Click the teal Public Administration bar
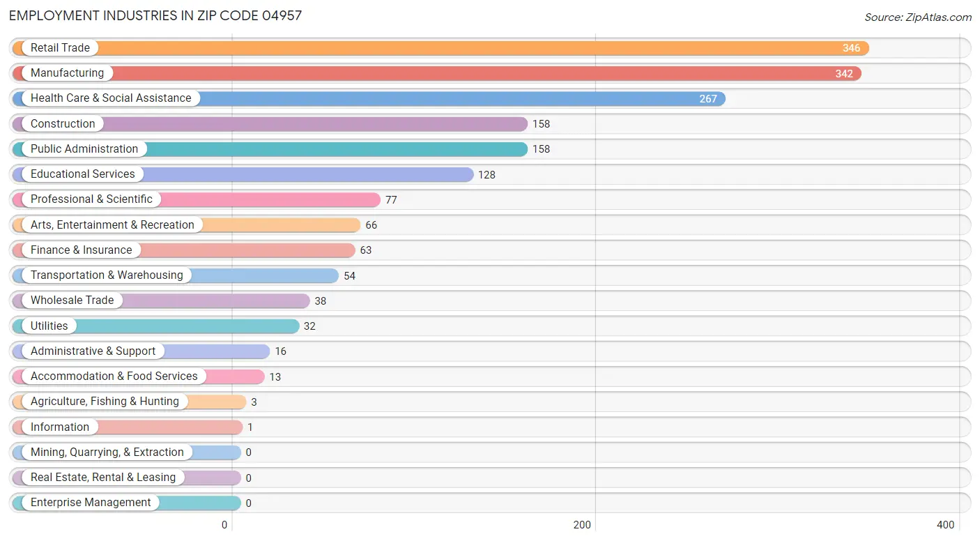 click(x=270, y=149)
